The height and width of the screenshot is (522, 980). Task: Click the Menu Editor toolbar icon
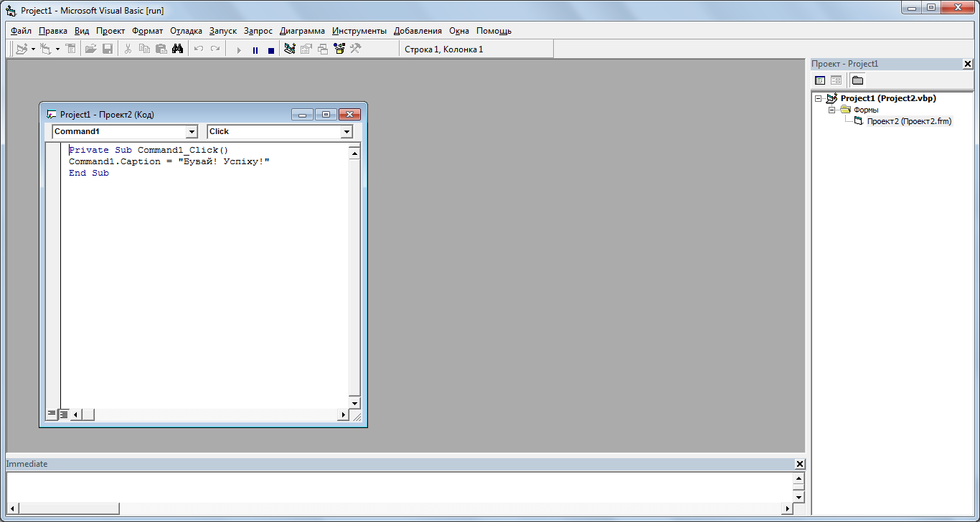pos(70,49)
